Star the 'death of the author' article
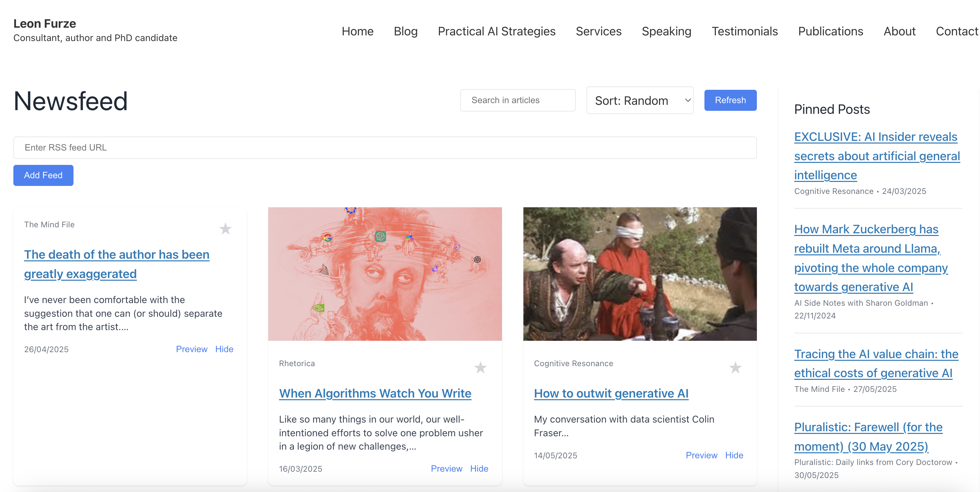980x492 pixels. (225, 229)
